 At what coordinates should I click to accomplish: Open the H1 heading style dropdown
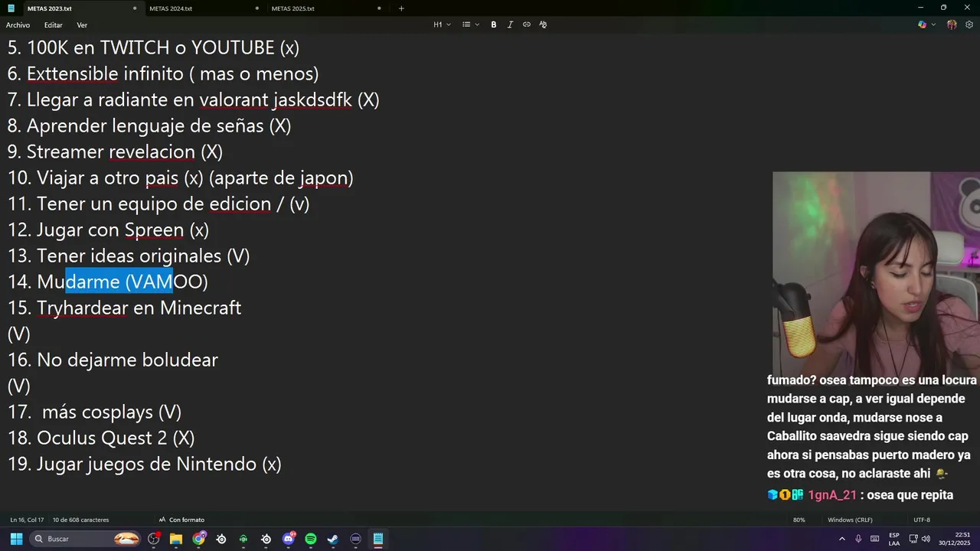(443, 24)
